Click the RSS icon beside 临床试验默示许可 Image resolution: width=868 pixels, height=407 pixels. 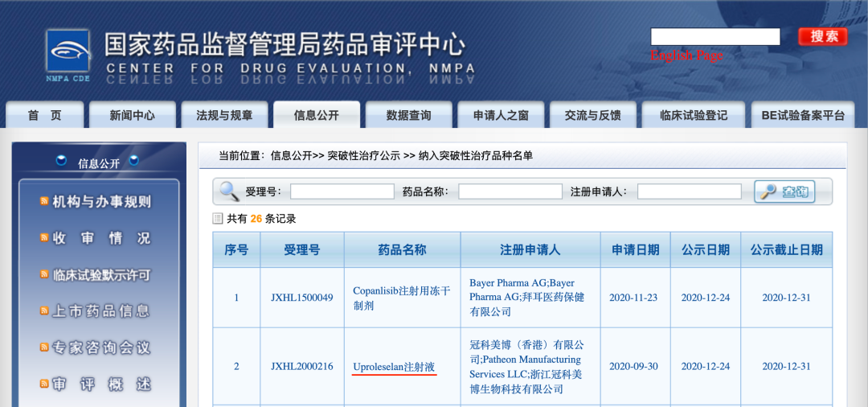[x=44, y=274]
